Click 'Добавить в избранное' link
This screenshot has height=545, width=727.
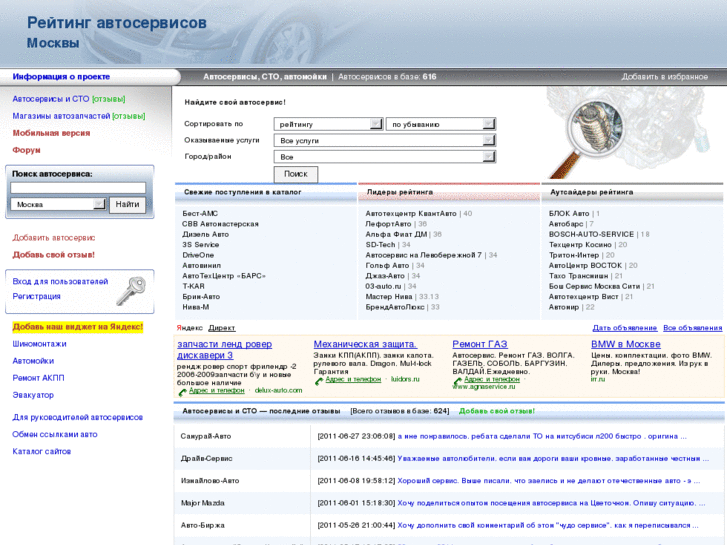664,77
